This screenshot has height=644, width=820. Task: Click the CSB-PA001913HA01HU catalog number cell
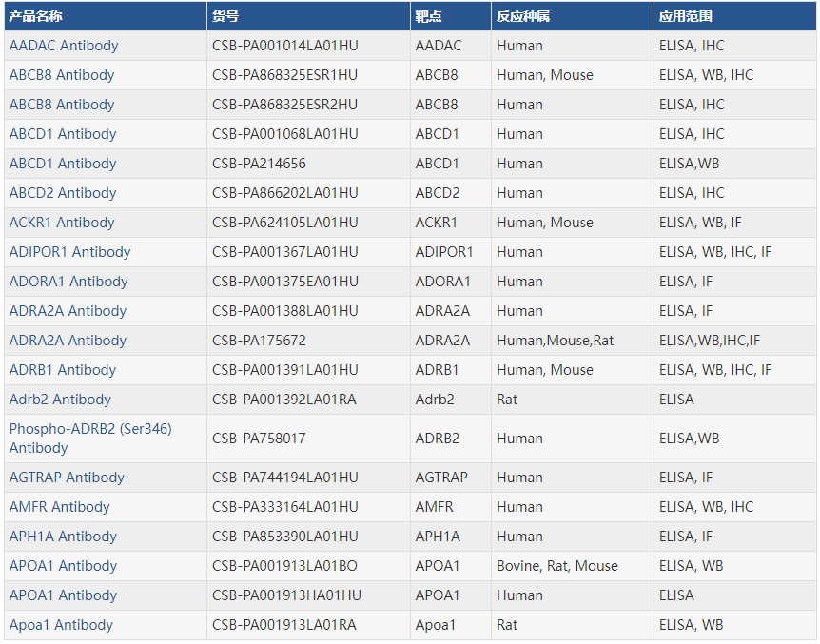286,595
